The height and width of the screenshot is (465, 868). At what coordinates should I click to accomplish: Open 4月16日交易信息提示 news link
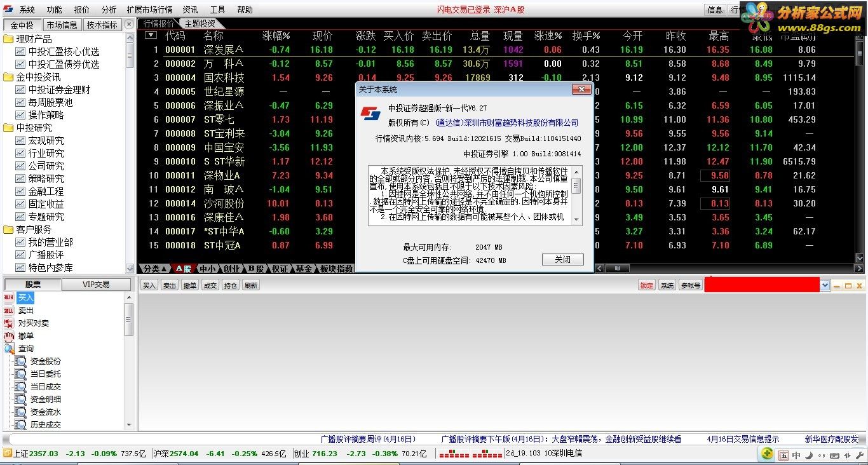point(743,439)
